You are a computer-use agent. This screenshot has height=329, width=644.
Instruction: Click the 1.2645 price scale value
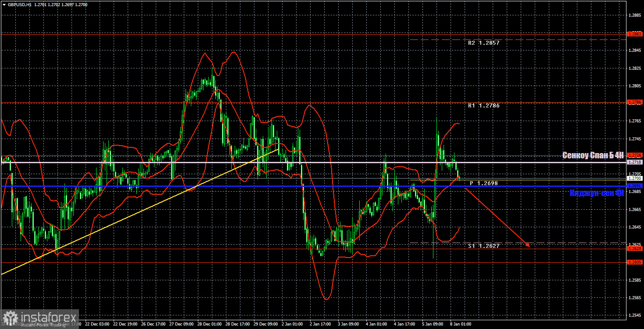click(635, 227)
